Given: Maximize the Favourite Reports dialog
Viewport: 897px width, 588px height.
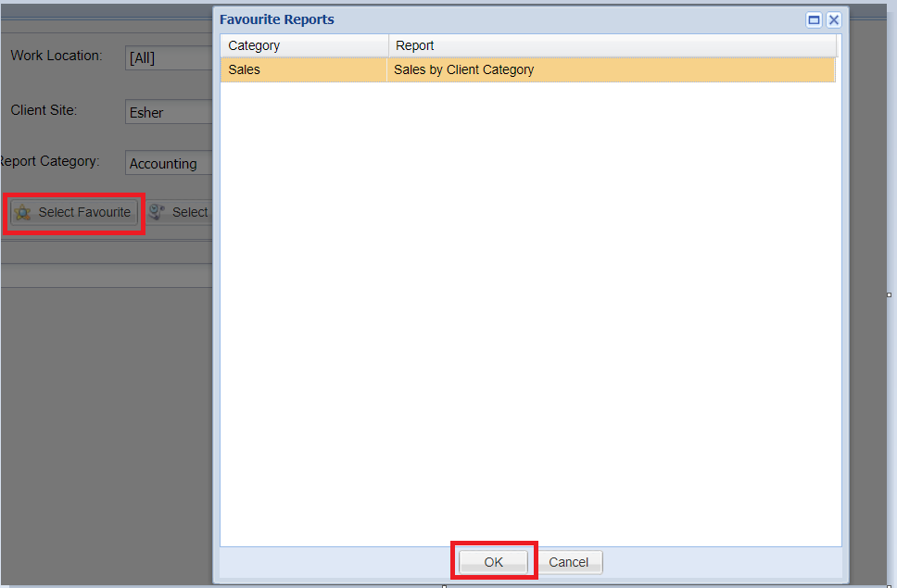Looking at the screenshot, I should coord(814,20).
